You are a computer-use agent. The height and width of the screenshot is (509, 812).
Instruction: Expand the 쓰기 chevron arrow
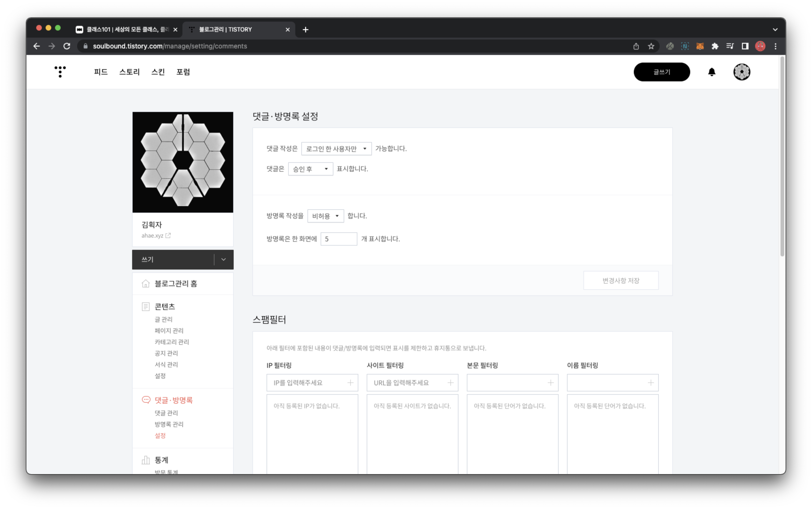pos(223,259)
